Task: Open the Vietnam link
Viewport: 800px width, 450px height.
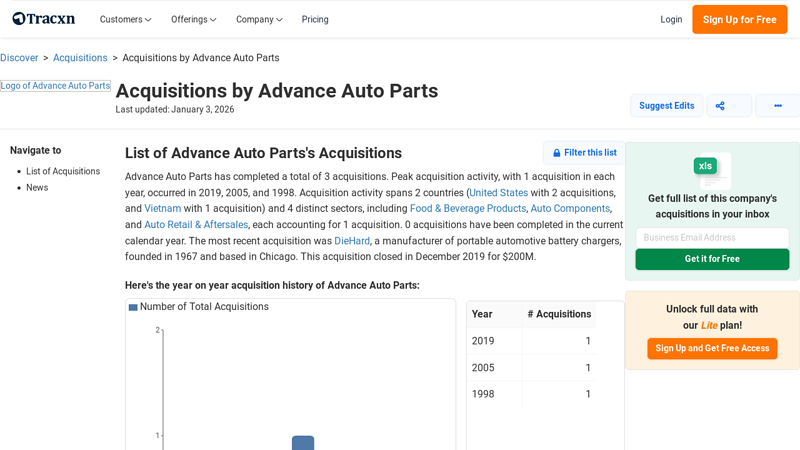Action: pyautogui.click(x=163, y=209)
